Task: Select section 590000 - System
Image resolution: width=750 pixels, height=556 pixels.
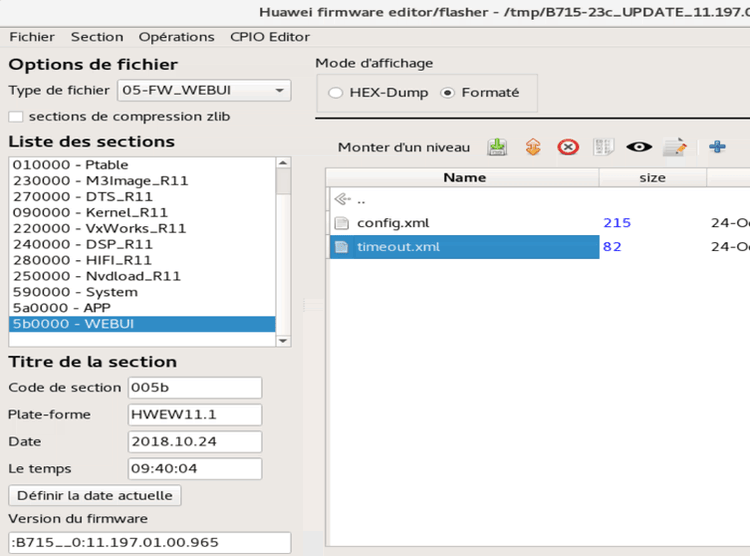Action: pos(142,292)
